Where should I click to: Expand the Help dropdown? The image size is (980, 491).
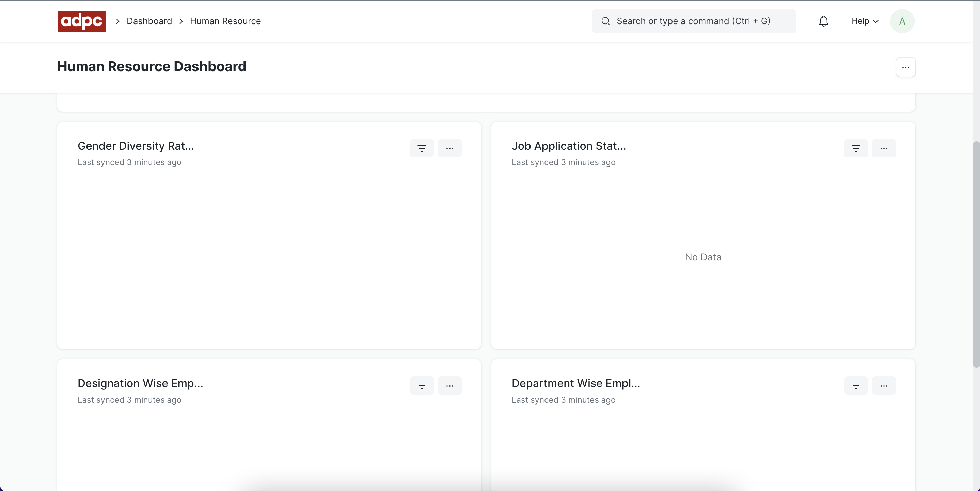[864, 21]
